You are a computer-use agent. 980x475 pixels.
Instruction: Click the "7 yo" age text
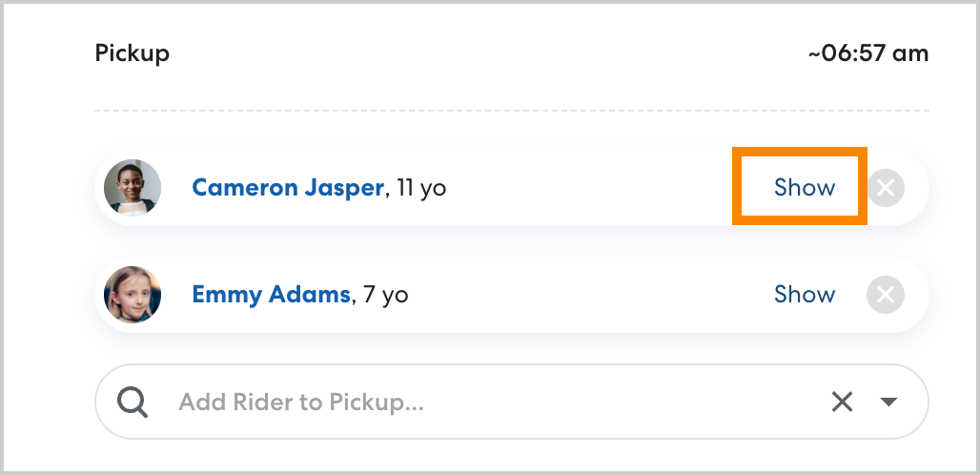(x=386, y=295)
